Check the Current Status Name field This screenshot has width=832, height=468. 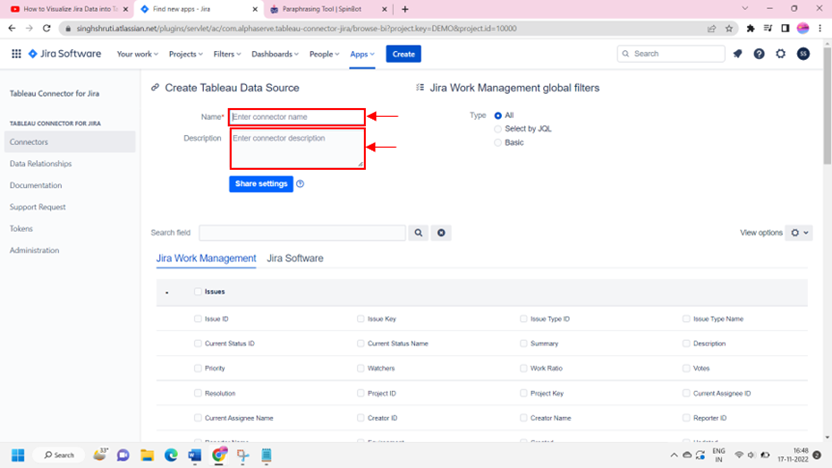pyautogui.click(x=361, y=343)
